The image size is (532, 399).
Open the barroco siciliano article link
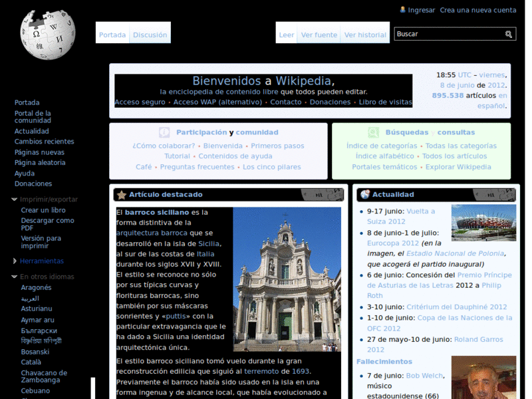(157, 212)
